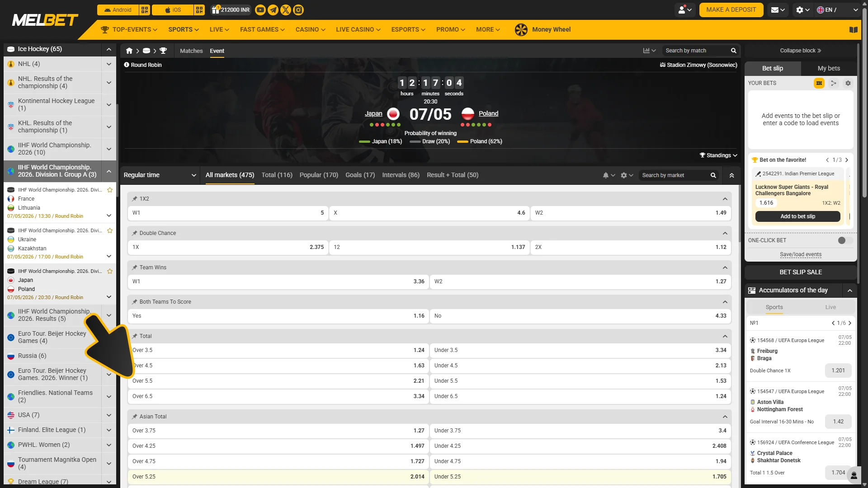Click the Search by match field
Screen dimensions: 868x488
click(x=695, y=51)
